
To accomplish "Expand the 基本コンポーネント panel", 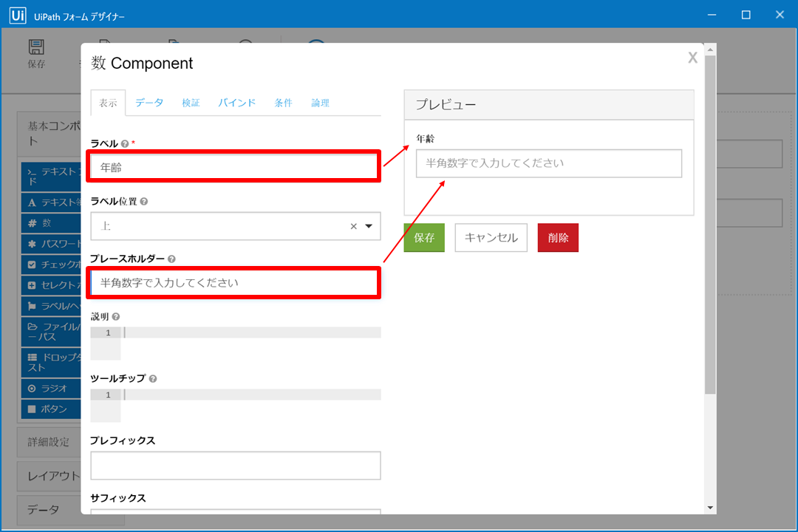I will click(x=50, y=134).
